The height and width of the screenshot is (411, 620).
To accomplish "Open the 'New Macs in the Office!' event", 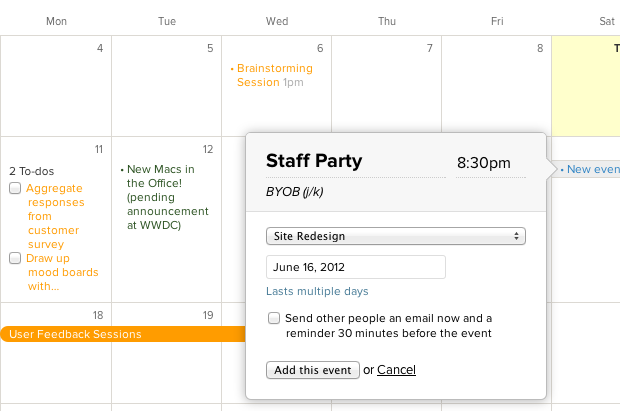I will tap(165, 197).
